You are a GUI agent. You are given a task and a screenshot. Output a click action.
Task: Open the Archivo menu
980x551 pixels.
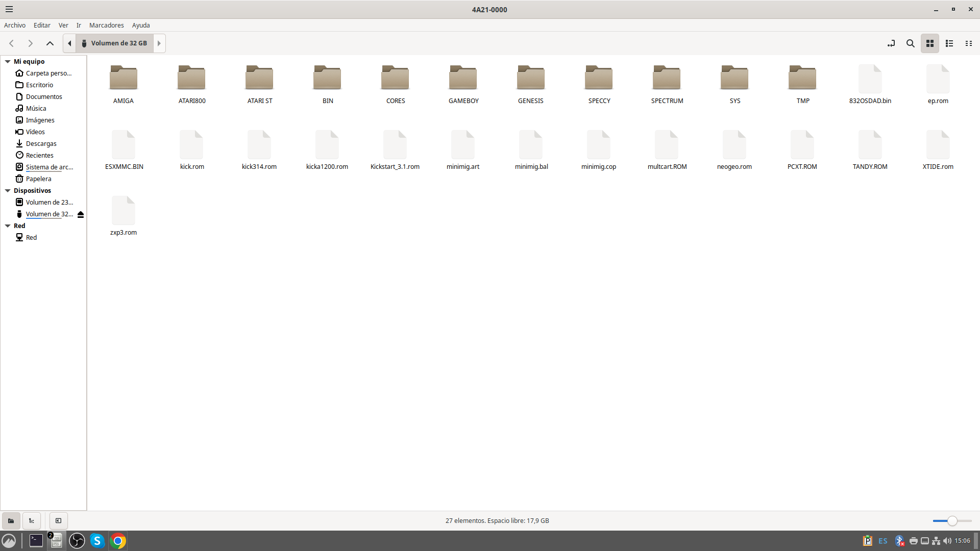[x=15, y=25]
